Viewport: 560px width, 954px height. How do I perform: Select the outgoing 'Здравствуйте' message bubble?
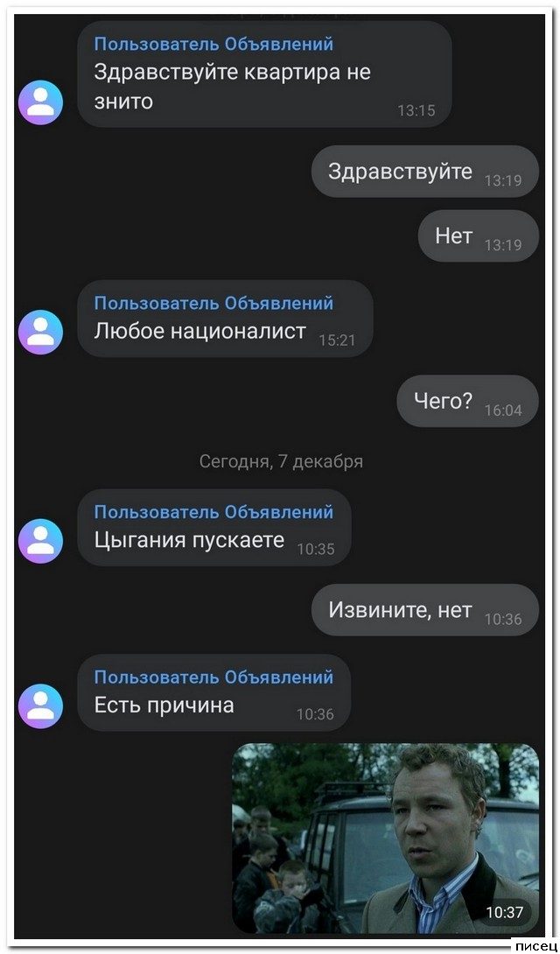[x=425, y=171]
